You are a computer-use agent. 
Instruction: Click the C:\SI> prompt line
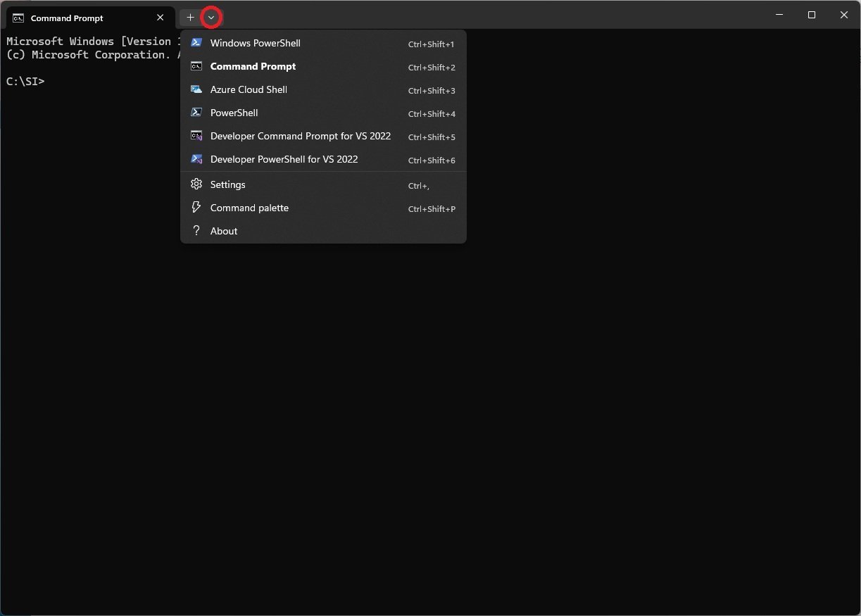click(25, 81)
